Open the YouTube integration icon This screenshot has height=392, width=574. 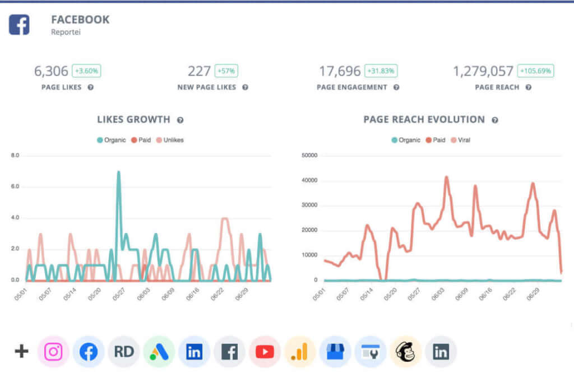[265, 352]
